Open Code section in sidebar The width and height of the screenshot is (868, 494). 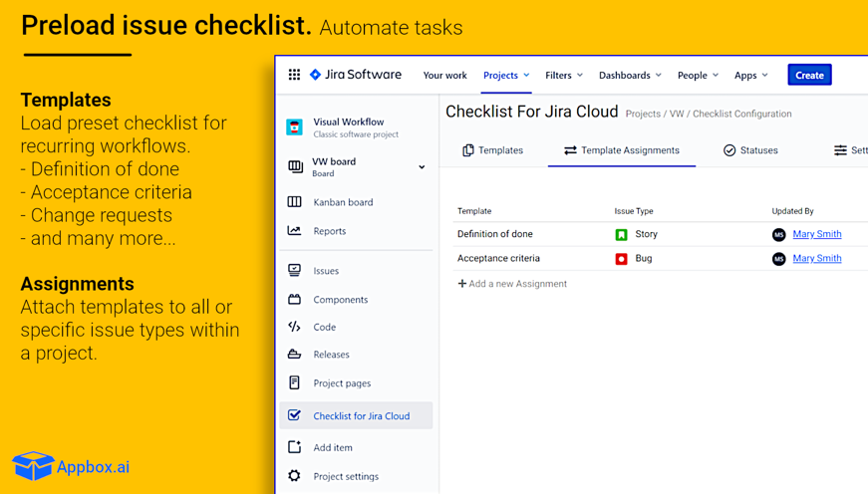pyautogui.click(x=324, y=327)
